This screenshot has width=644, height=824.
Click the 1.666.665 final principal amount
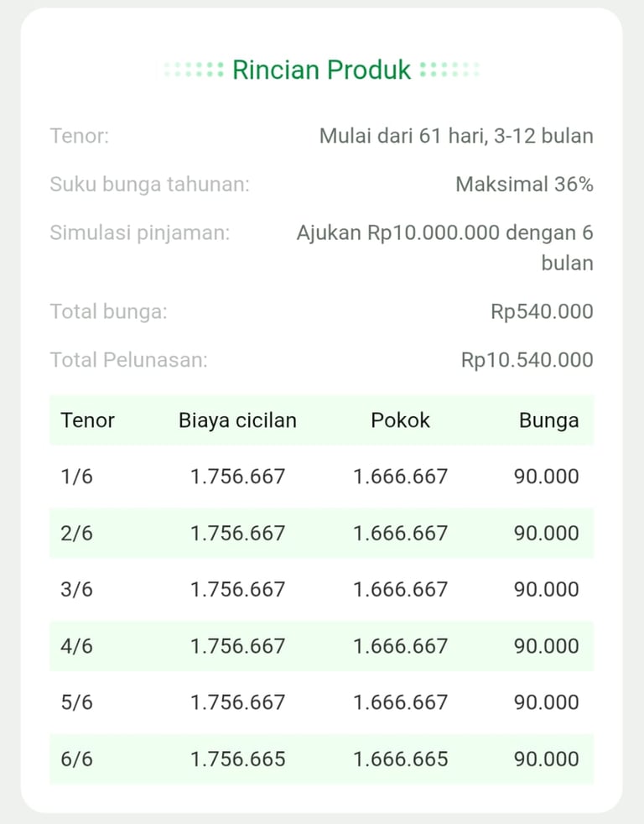click(x=400, y=759)
